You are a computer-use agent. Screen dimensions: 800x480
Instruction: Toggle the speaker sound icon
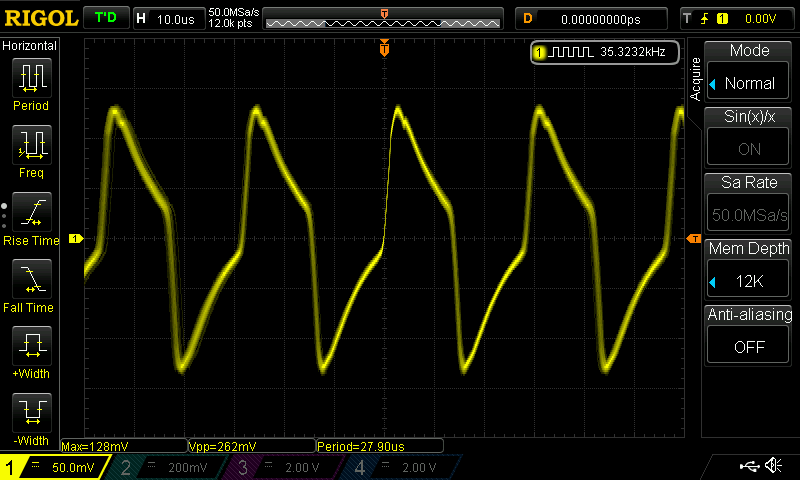(773, 466)
